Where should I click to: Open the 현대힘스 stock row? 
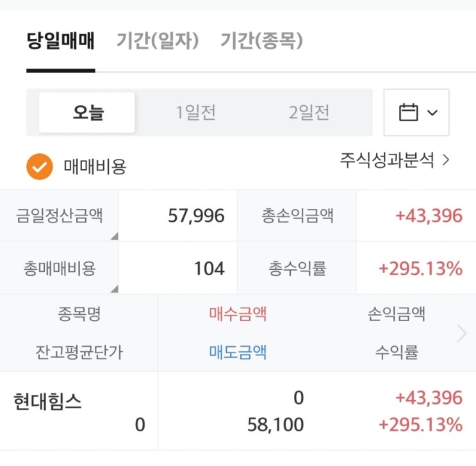click(48, 402)
